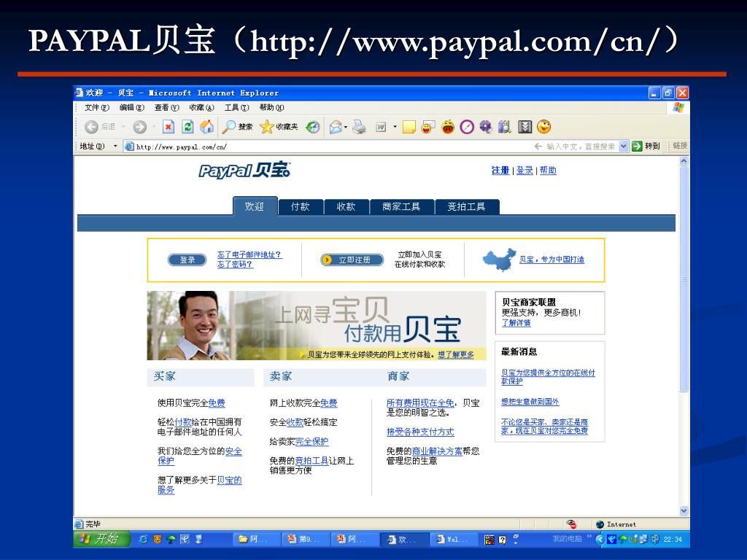747x560 pixels.
Task: Click the dark double-chevron download icon
Action: coord(525,127)
